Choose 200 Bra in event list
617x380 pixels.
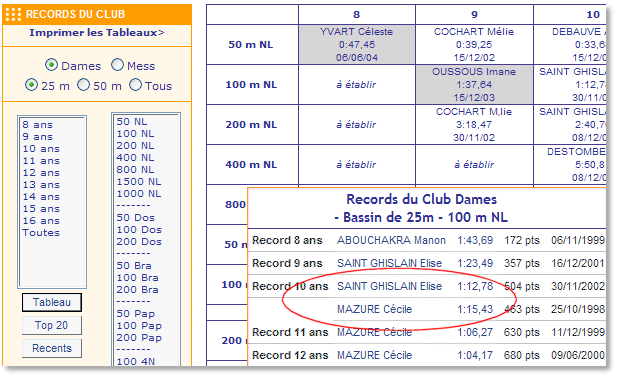(x=137, y=290)
